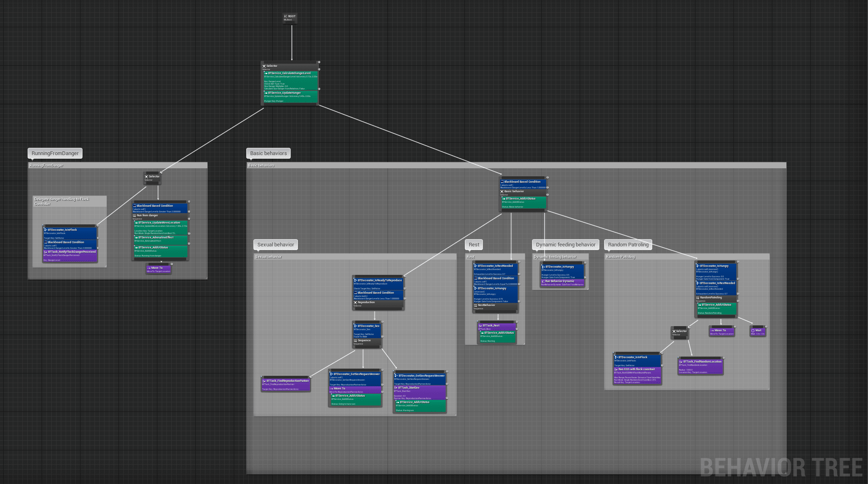
Task: Click the Basic behaviors comment bubble
Action: click(x=269, y=153)
